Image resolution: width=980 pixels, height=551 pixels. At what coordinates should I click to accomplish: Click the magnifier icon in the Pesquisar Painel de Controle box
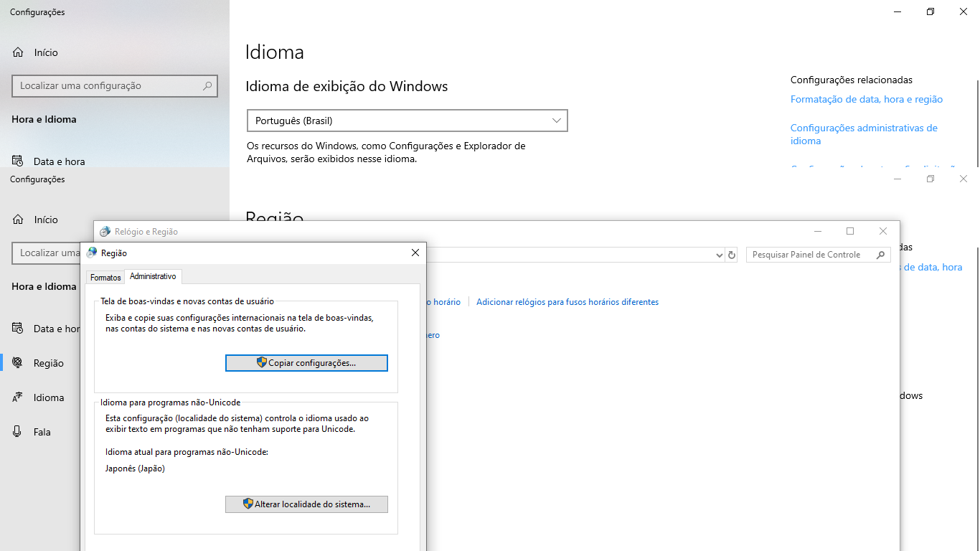[x=880, y=255]
